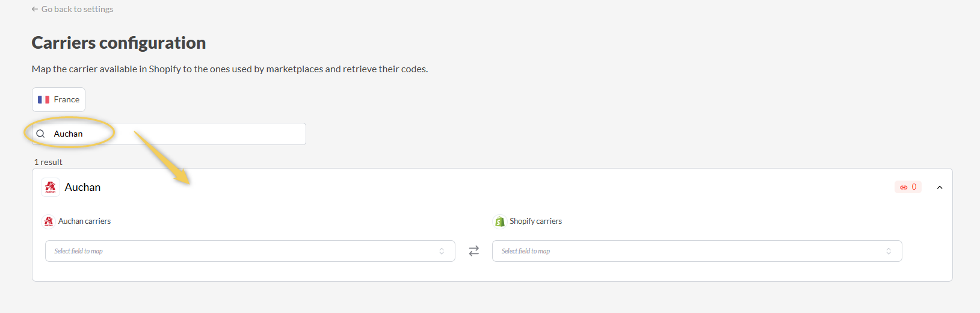Click the France flag icon
This screenshot has width=980, height=313.
[x=43, y=100]
